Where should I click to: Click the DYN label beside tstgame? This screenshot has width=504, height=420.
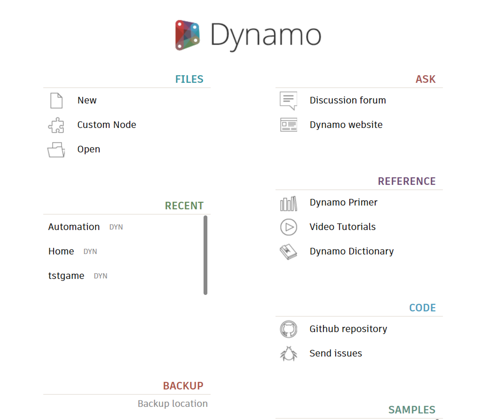click(100, 276)
